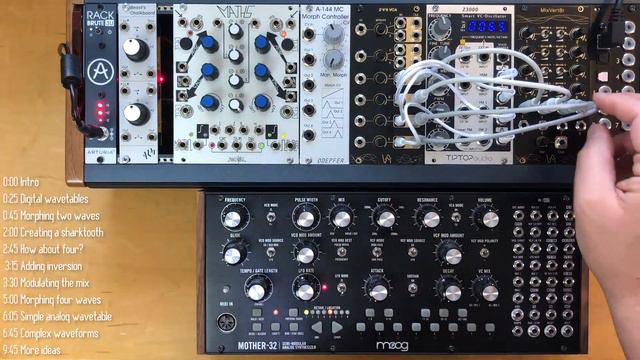Screen dimensions: 640x360
Task: Click the VCF Mod Amount knob
Action: pyautogui.click(x=452, y=256)
